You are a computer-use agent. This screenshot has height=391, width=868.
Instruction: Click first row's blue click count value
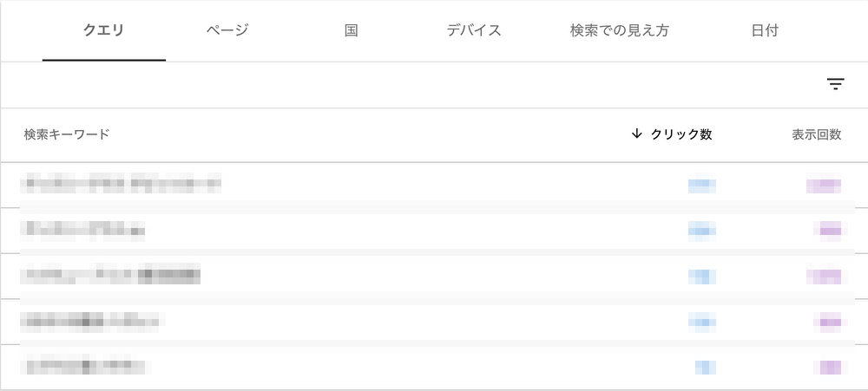pyautogui.click(x=702, y=186)
